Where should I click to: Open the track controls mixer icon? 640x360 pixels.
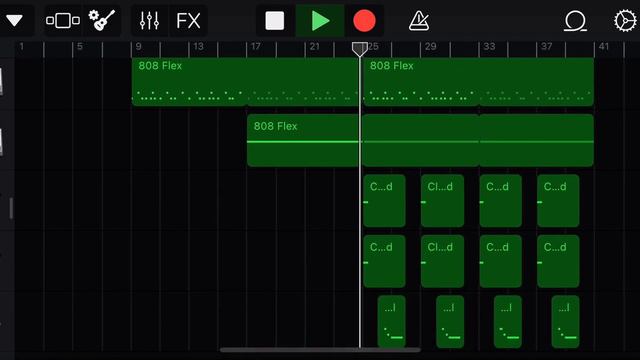[x=149, y=20]
